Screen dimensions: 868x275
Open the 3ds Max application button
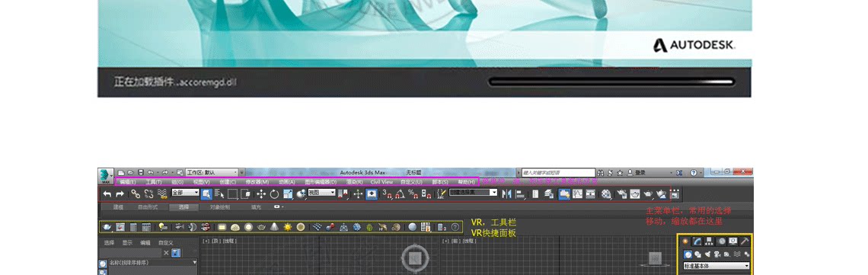tap(106, 175)
